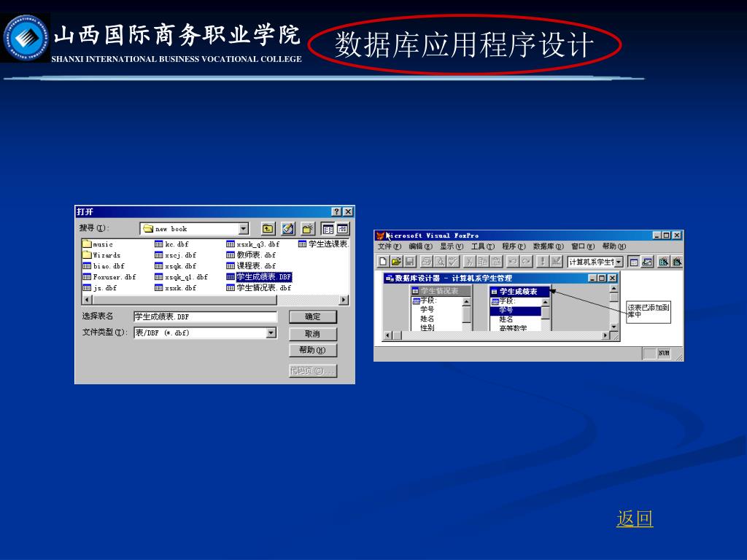Select 课程表.dbf in the file list
This screenshot has height=560, width=747.
251,266
